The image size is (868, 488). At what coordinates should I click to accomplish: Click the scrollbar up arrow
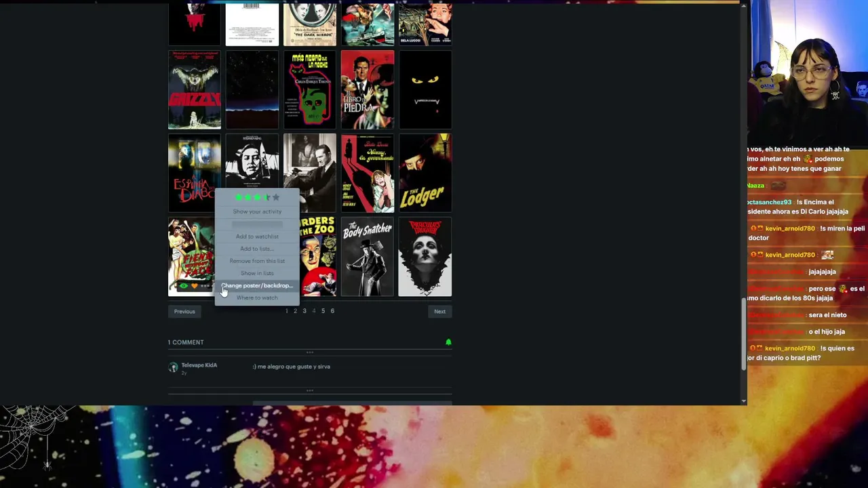pyautogui.click(x=743, y=5)
